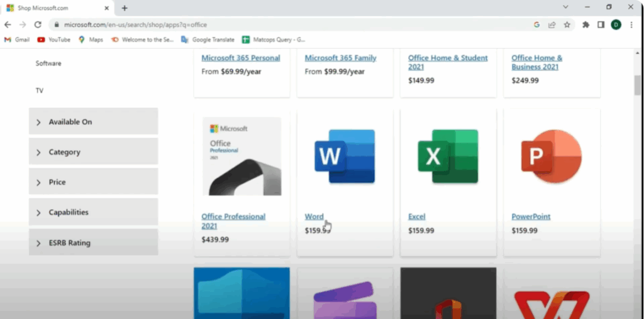Viewport: 644px width, 319px height.
Task: Reload the page with the refresh icon
Action: point(38,24)
